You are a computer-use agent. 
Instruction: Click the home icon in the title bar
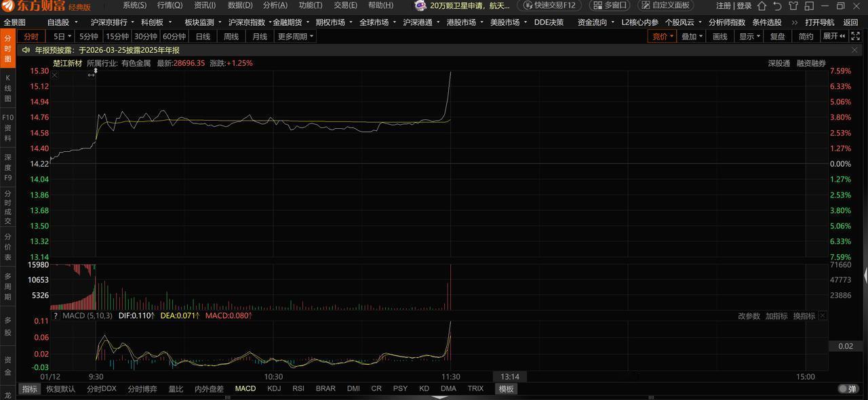coord(762,5)
